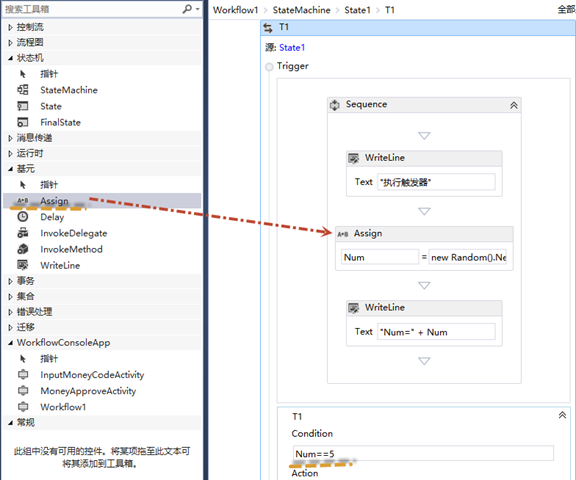Click the drop point above first WriteLine
The image size is (576, 480).
tap(424, 136)
